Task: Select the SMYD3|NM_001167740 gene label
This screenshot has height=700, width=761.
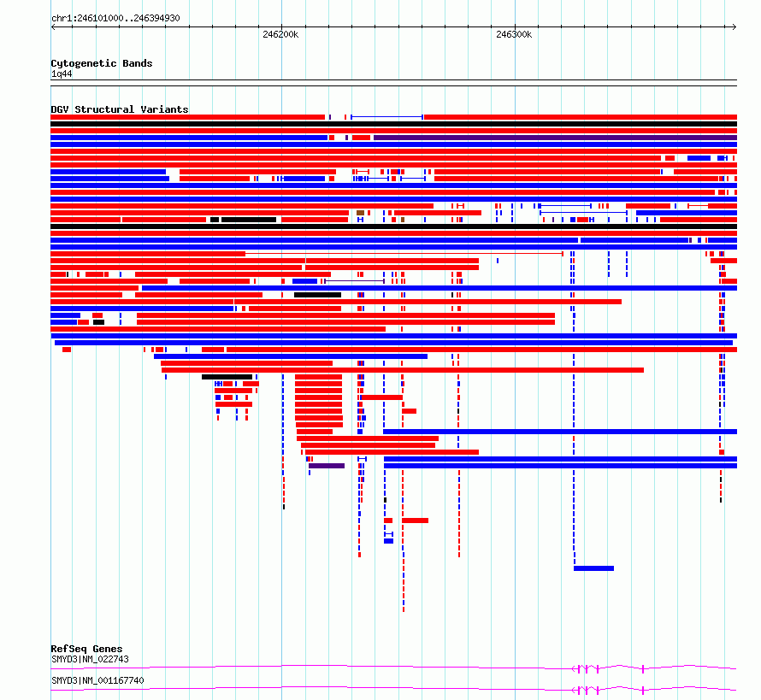Action: 97,680
